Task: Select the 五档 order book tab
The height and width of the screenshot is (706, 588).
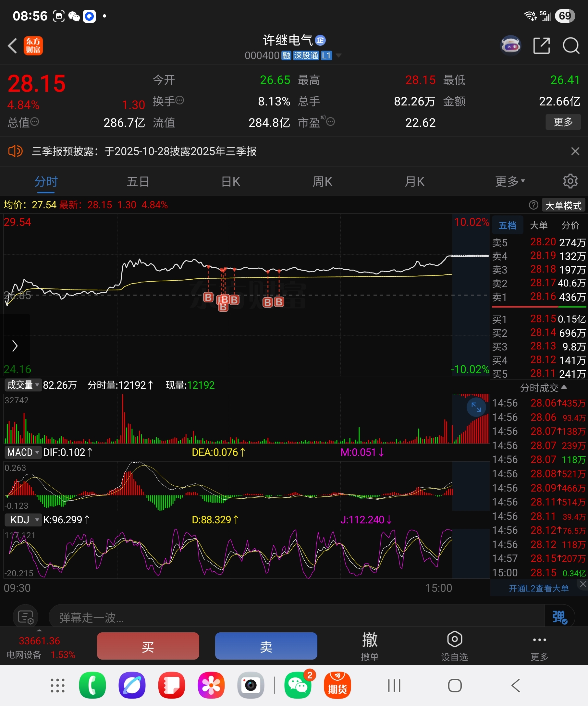Action: pyautogui.click(x=507, y=225)
